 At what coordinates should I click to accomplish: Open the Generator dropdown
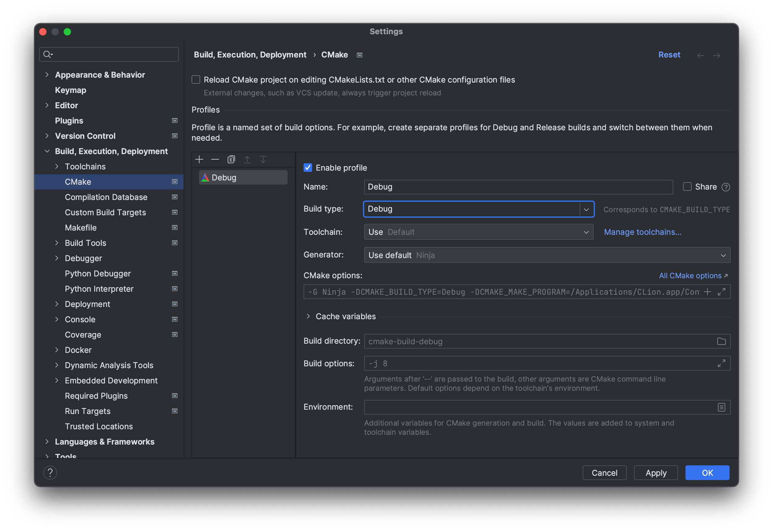pyautogui.click(x=723, y=255)
